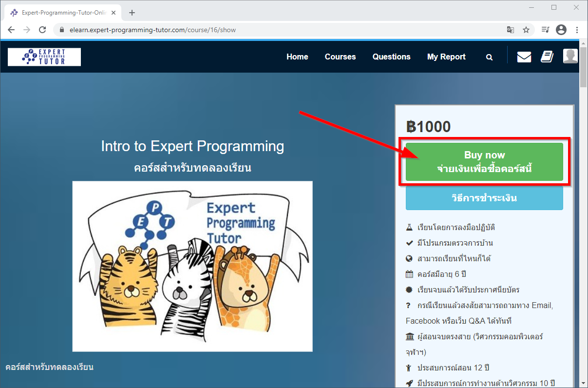Open the Chrome profile account icon
Viewport: 588px width, 388px height.
tap(561, 30)
